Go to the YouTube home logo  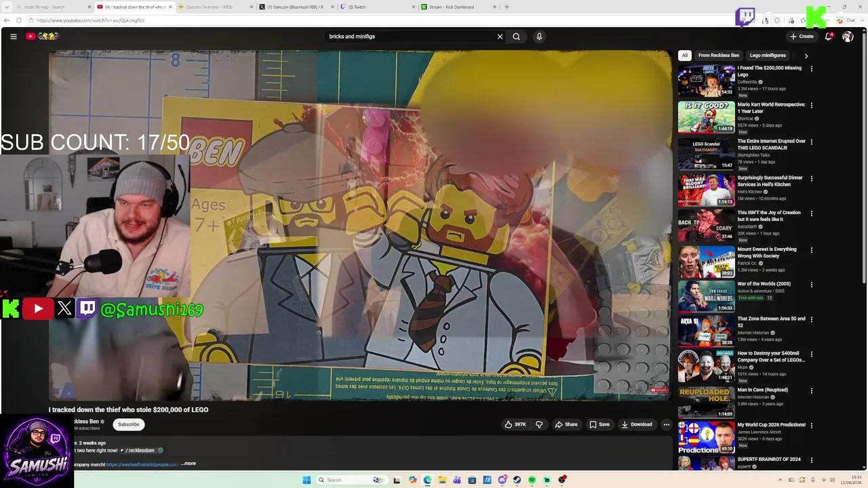click(x=43, y=37)
